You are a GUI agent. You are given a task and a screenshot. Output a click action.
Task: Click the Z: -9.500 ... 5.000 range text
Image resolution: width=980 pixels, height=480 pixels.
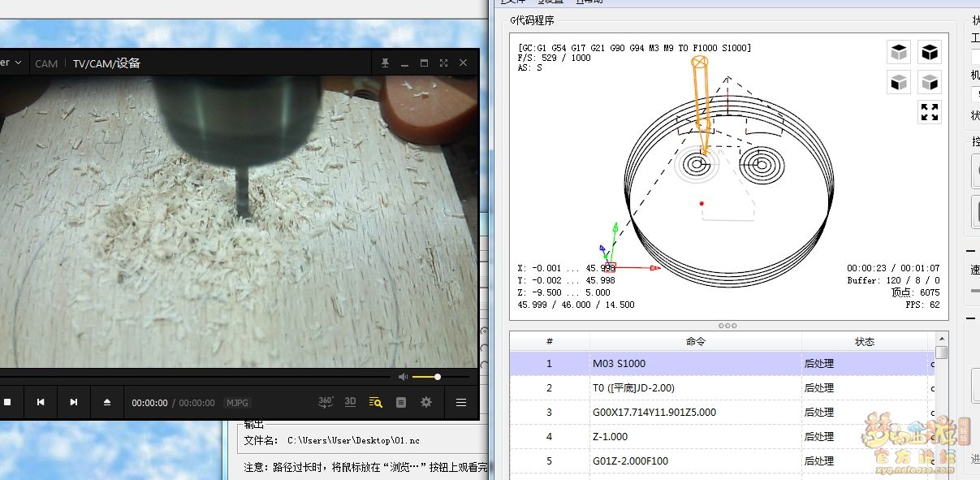(x=563, y=292)
